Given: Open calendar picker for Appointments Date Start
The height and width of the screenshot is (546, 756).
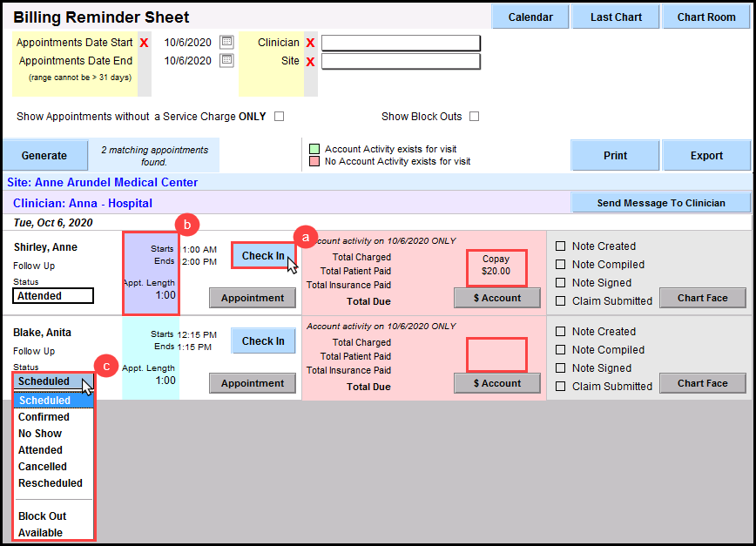Looking at the screenshot, I should tap(226, 42).
